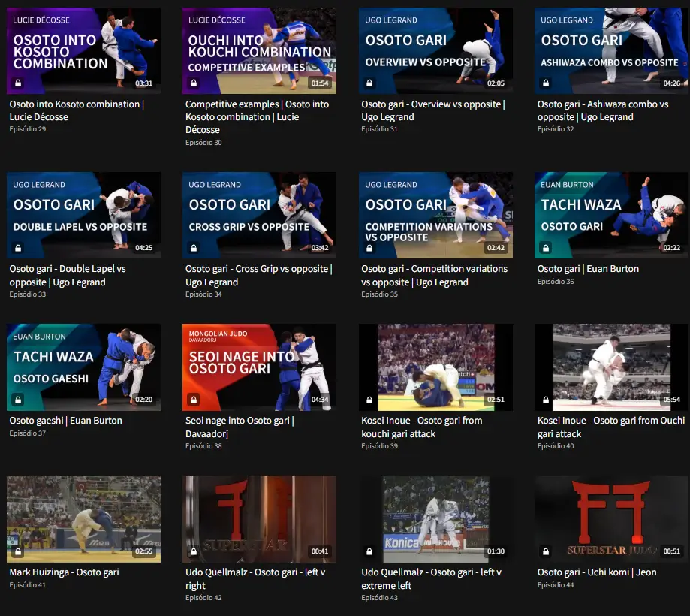
Task: Open 'Osoto gari | Euan Burton' title link
Action: click(x=588, y=269)
